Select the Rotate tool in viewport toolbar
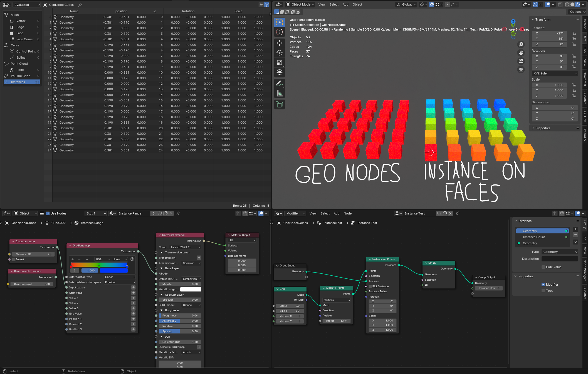The width and height of the screenshot is (588, 374). pyautogui.click(x=280, y=53)
